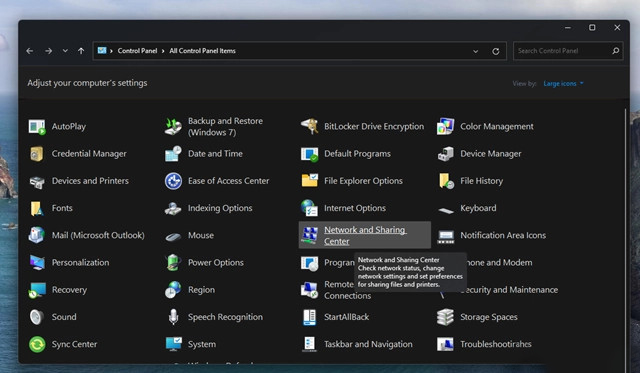Open the Ease of Access Center icon
The width and height of the screenshot is (640, 373).
coord(173,181)
